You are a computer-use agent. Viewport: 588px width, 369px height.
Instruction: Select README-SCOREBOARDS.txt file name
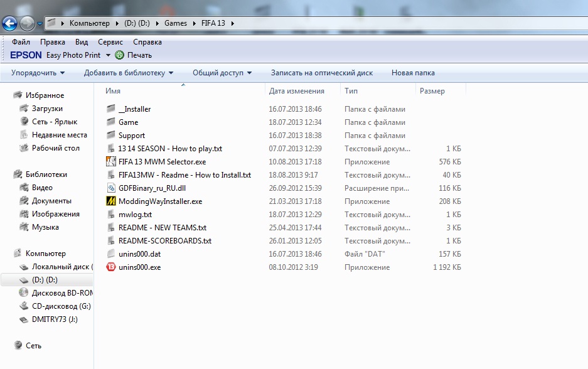pos(165,241)
